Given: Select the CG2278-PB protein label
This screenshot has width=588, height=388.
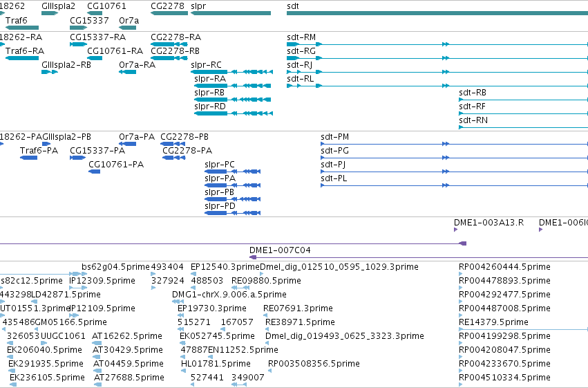Looking at the screenshot, I should 184,136.
